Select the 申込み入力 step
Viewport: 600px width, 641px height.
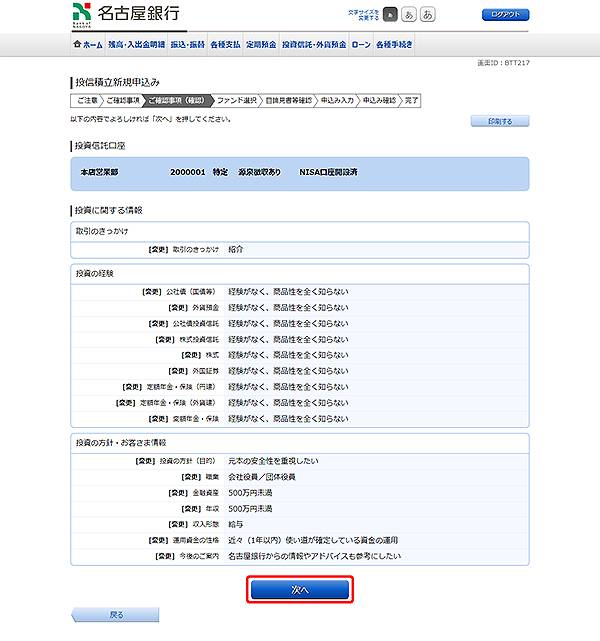point(337,101)
